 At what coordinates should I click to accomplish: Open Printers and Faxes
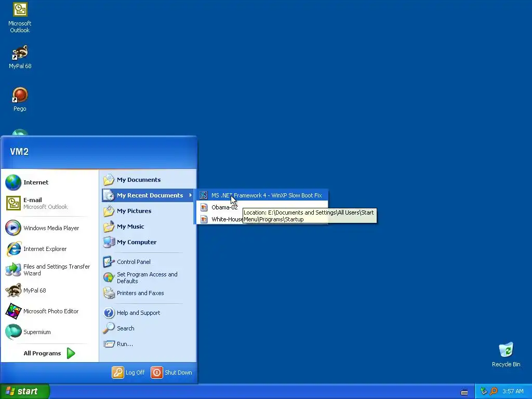(148, 293)
